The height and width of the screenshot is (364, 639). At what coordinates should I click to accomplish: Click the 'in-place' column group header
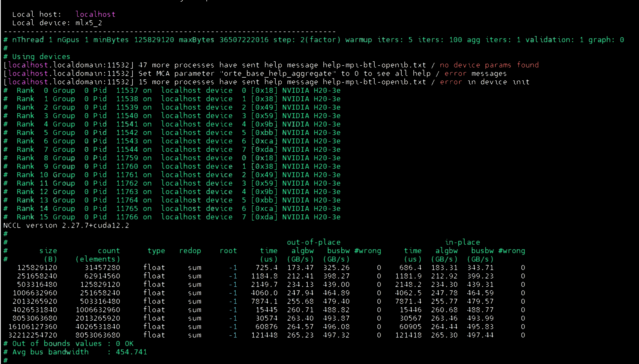[462, 242]
